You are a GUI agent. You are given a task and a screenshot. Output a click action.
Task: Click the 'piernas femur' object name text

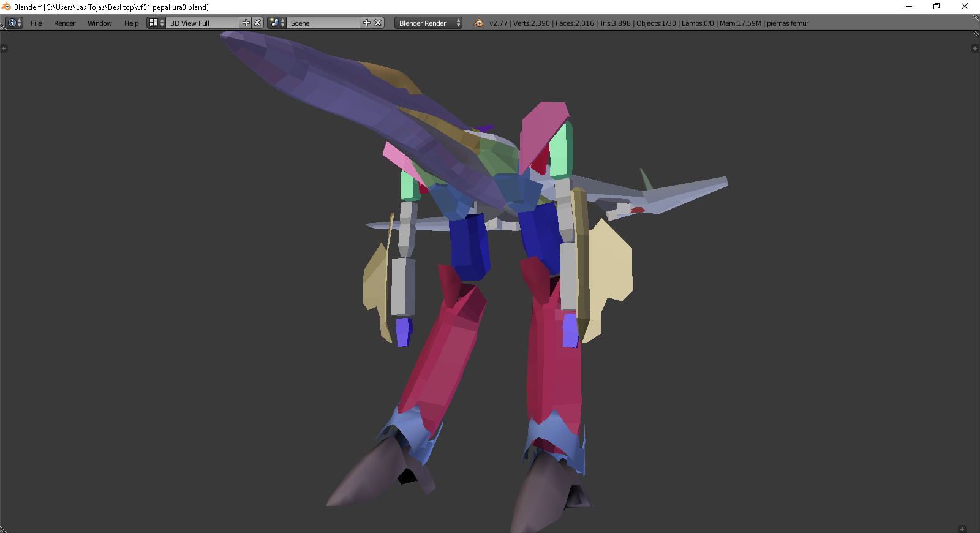coord(788,23)
